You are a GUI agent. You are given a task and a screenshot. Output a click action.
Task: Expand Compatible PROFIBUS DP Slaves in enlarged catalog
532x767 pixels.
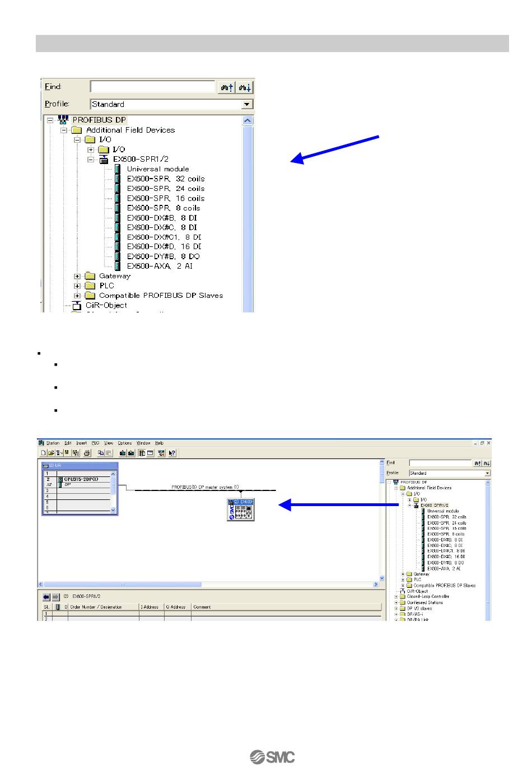click(77, 296)
